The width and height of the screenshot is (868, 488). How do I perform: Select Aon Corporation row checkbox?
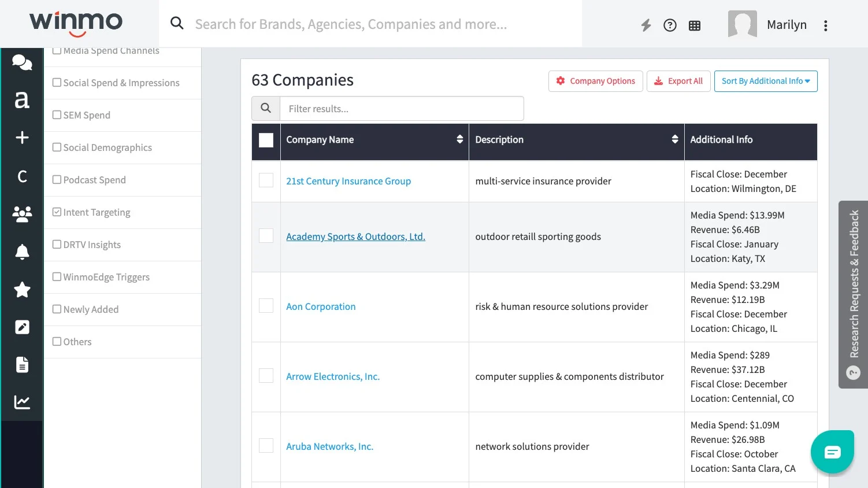point(266,306)
